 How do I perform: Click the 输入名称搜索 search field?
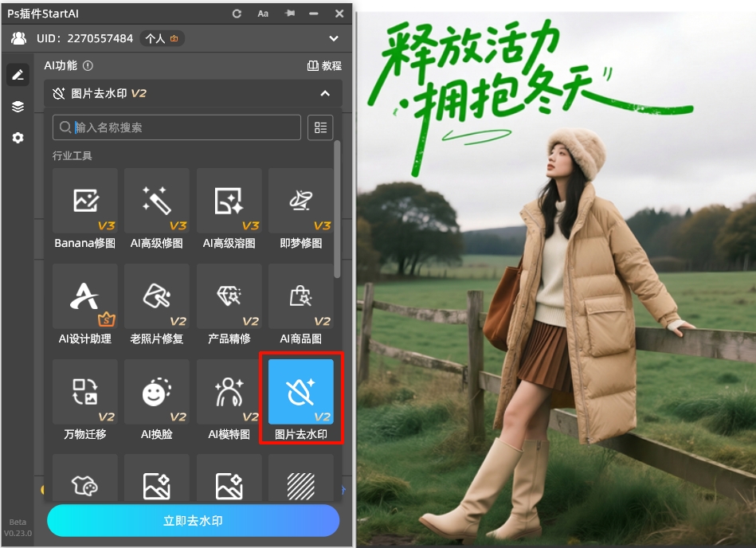175,127
